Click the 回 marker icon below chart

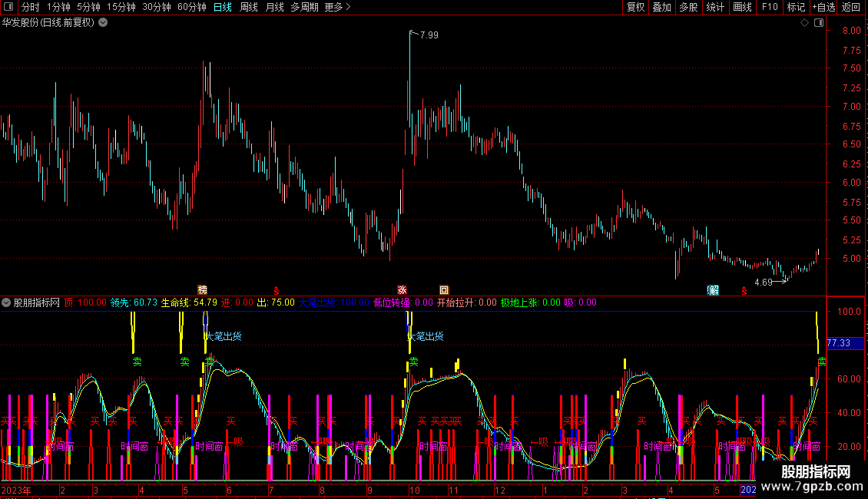[444, 290]
